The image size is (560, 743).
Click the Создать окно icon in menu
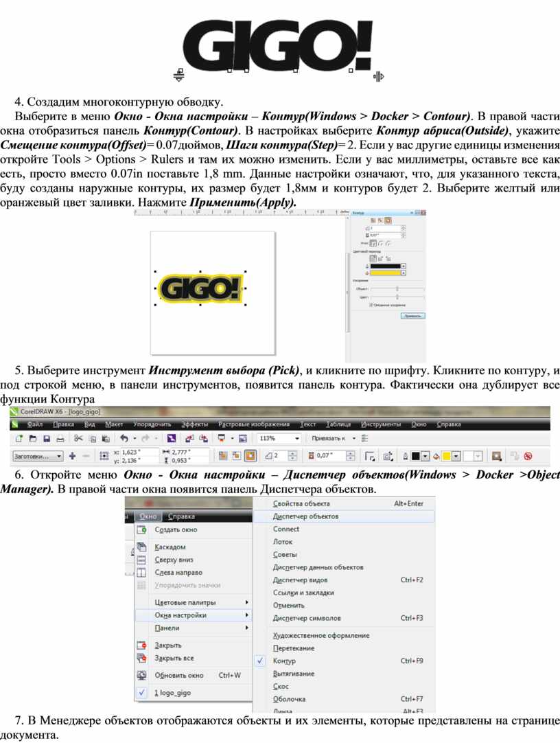pos(141,529)
